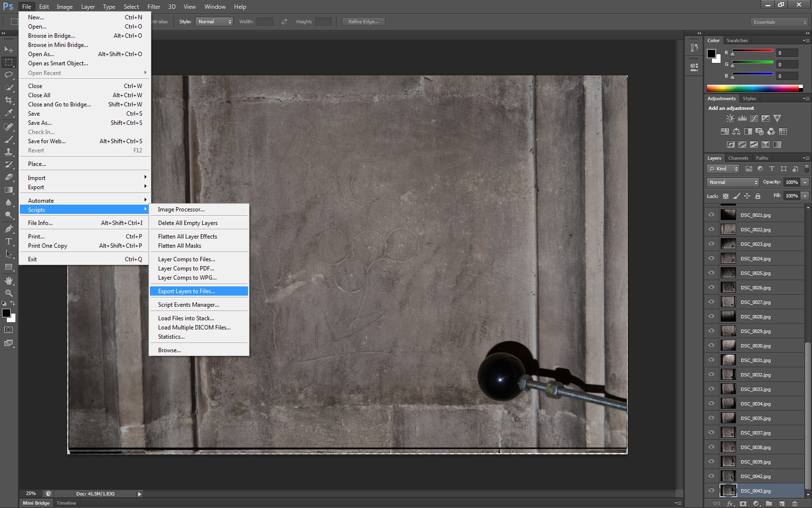
Task: Hide the DSC_0021.jpg layer
Action: click(x=711, y=215)
